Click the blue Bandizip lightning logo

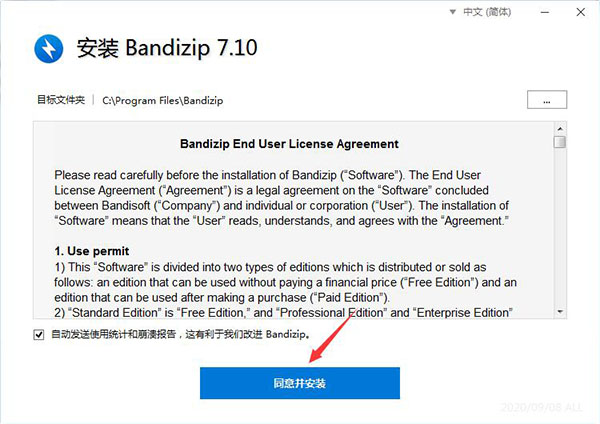[49, 49]
